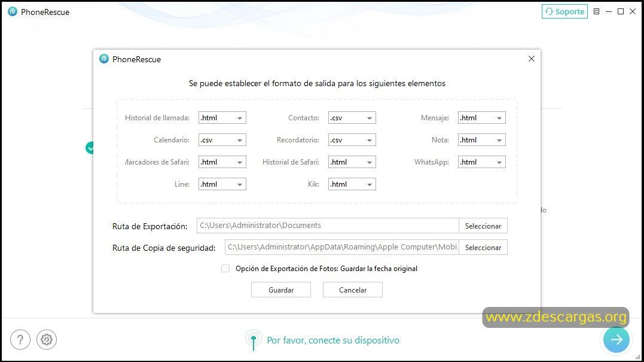
Task: Open the Line format dropdown
Action: pos(222,184)
